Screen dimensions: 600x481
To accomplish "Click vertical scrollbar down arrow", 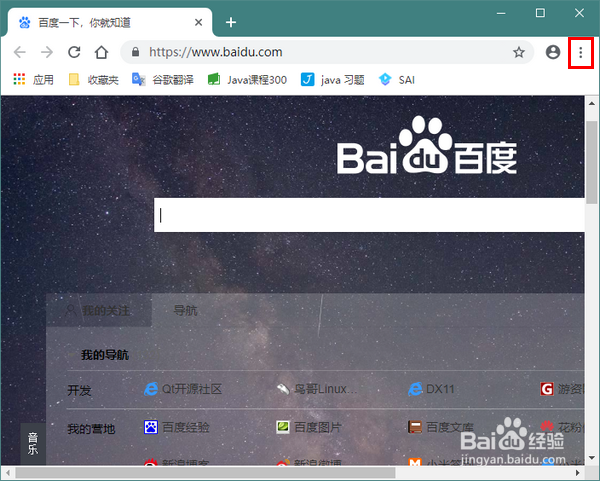I will (592, 458).
